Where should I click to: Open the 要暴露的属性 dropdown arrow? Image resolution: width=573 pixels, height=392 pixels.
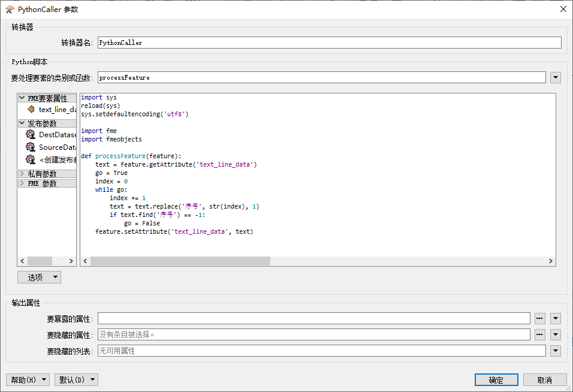coord(555,318)
